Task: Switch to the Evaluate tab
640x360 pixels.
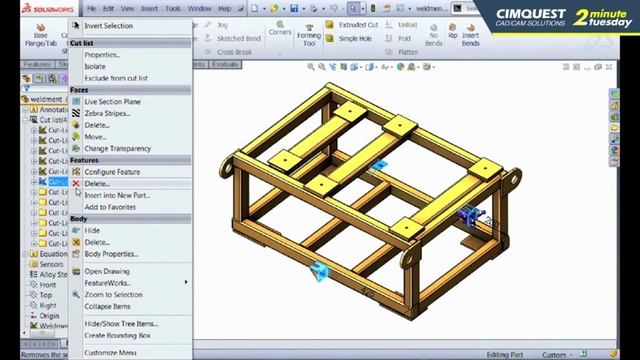Action: click(x=225, y=64)
